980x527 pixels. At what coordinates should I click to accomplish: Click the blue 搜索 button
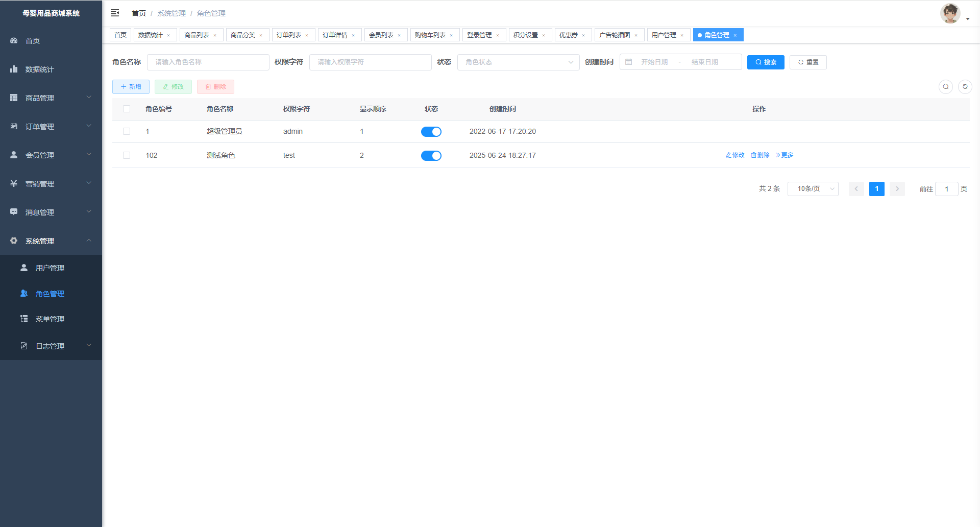765,62
